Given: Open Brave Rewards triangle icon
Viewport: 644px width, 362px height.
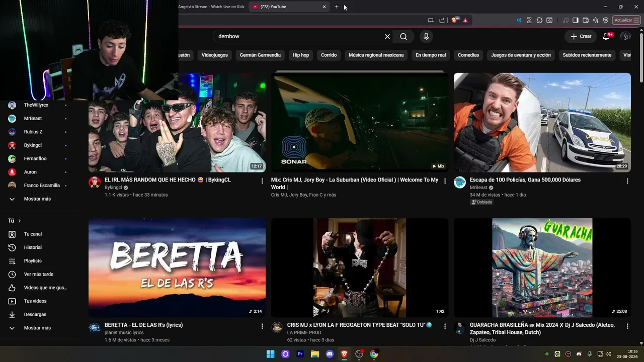Looking at the screenshot, I should pyautogui.click(x=465, y=20).
